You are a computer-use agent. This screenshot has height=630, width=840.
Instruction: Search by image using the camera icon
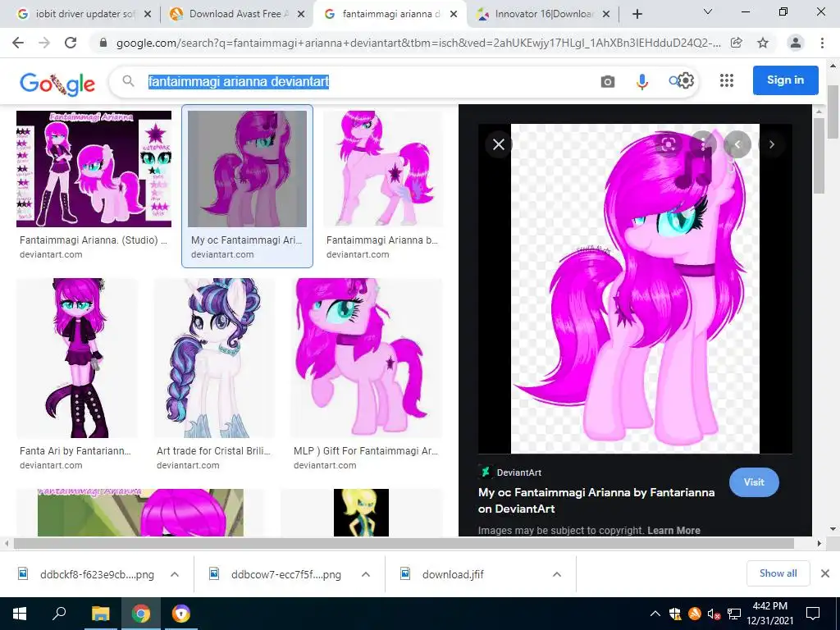point(608,81)
